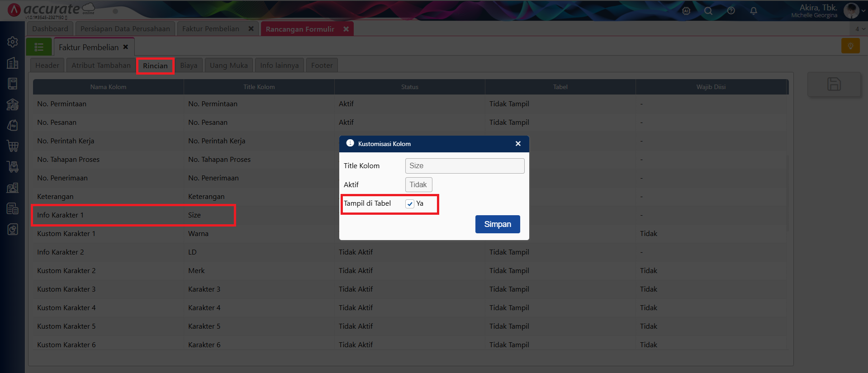Click the TAX module sidebar icon
This screenshot has width=868, height=373.
coord(13,208)
